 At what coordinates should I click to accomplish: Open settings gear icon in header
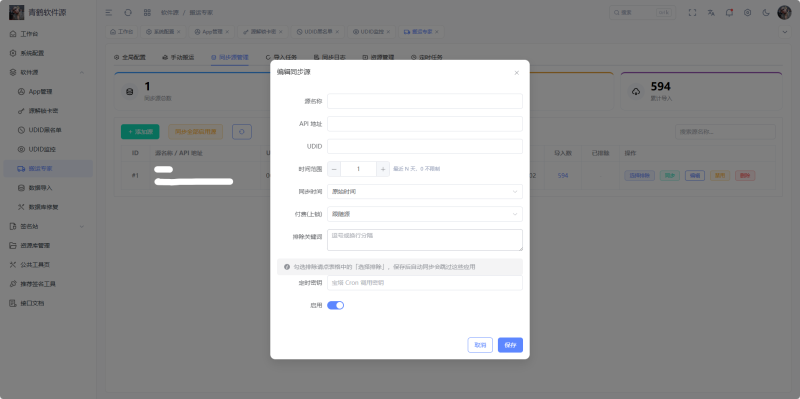coord(747,13)
